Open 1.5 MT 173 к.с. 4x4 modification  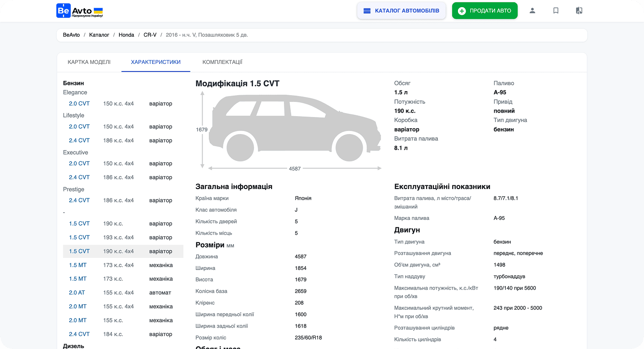pyautogui.click(x=78, y=265)
